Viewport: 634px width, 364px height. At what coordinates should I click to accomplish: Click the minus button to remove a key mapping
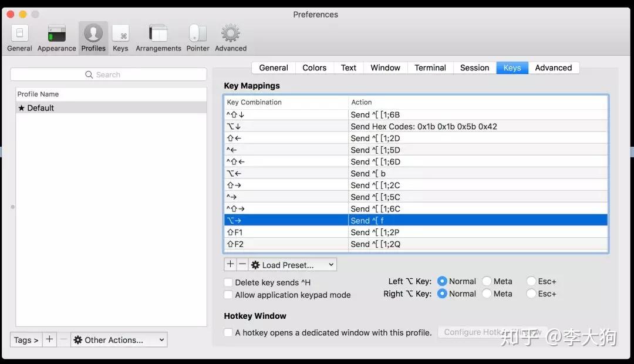coord(242,265)
